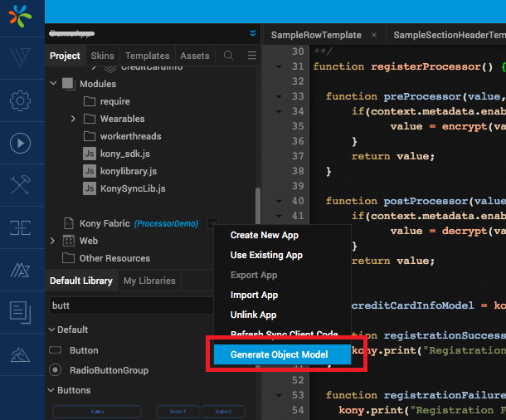Click the Web node icon
506x420 pixels.
pos(68,241)
